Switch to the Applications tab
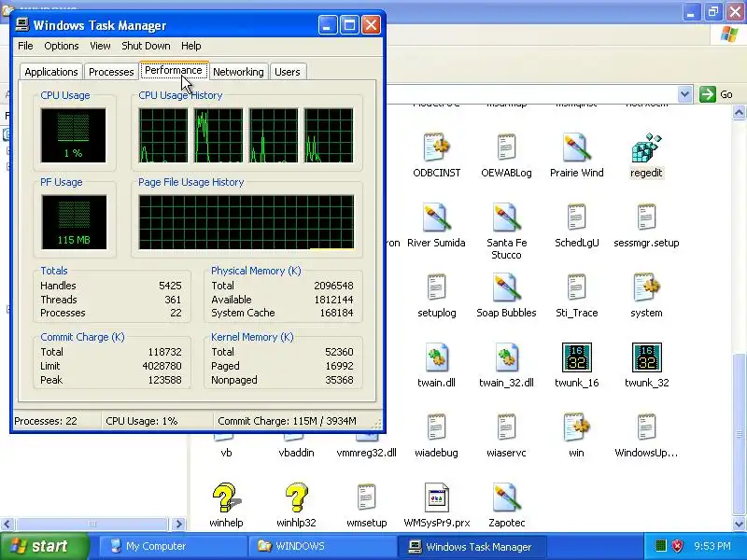 (x=51, y=72)
